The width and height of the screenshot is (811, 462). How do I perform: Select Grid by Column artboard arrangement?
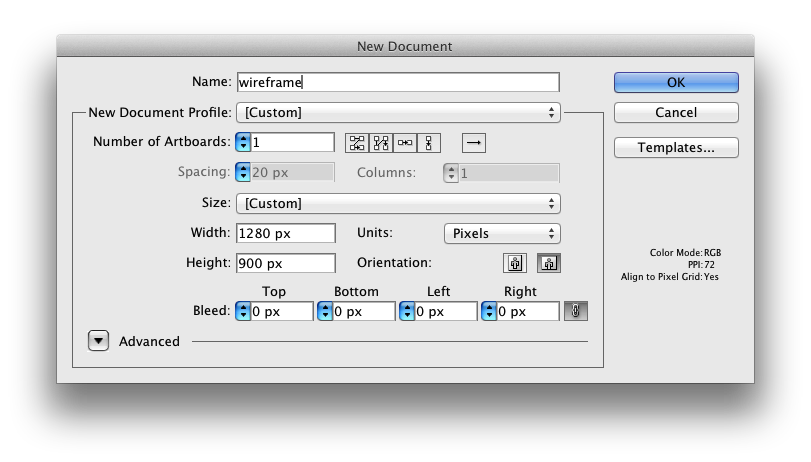pyautogui.click(x=380, y=143)
